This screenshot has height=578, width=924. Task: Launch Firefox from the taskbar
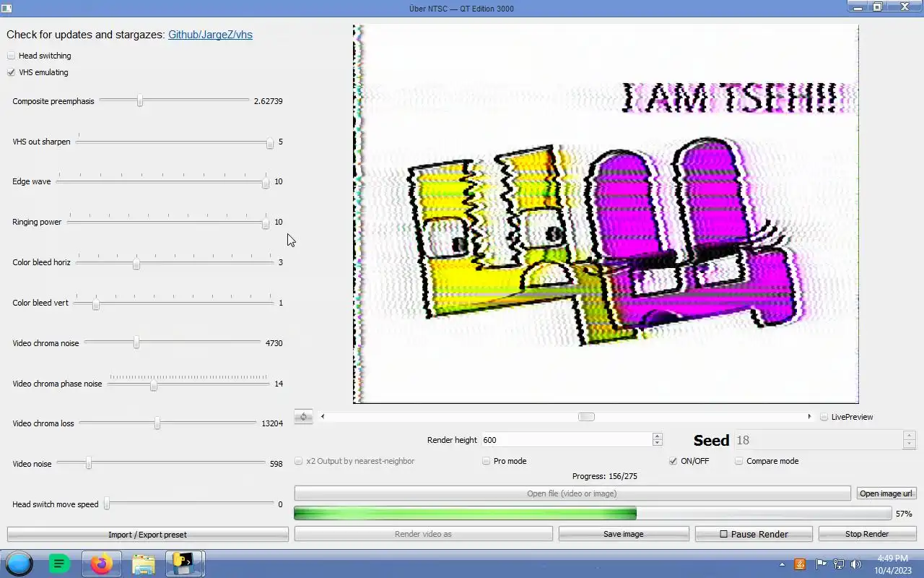point(101,564)
